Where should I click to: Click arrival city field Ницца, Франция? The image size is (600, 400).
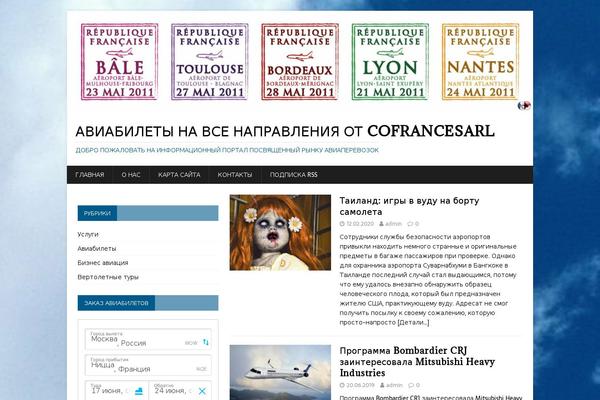[148, 366]
